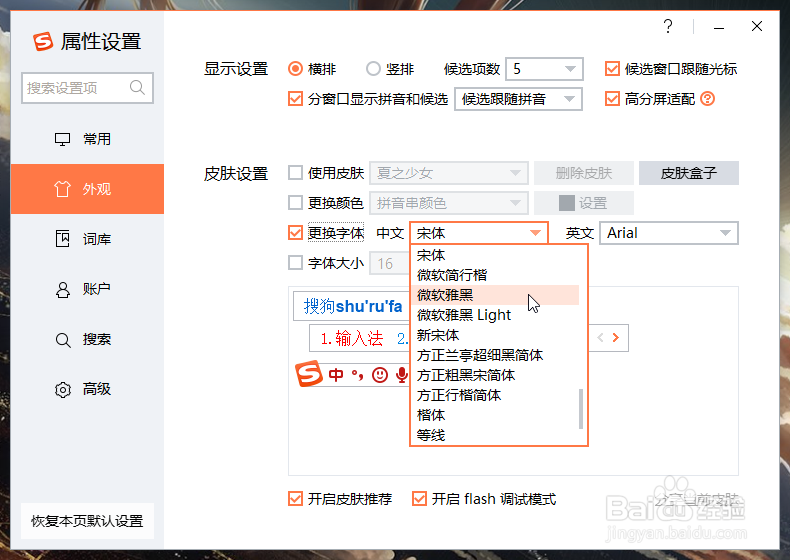
Task: Choose 微软雅黑 Light from the font list
Action: pos(495,315)
